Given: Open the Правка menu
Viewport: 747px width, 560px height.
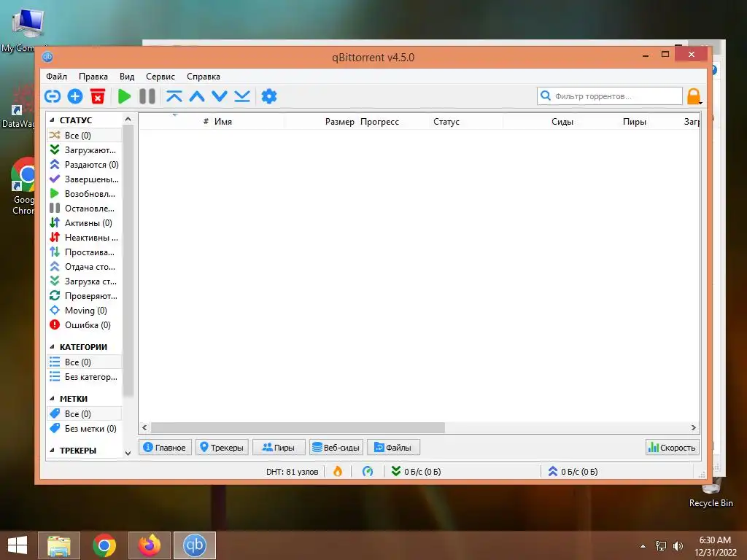Looking at the screenshot, I should [x=93, y=76].
